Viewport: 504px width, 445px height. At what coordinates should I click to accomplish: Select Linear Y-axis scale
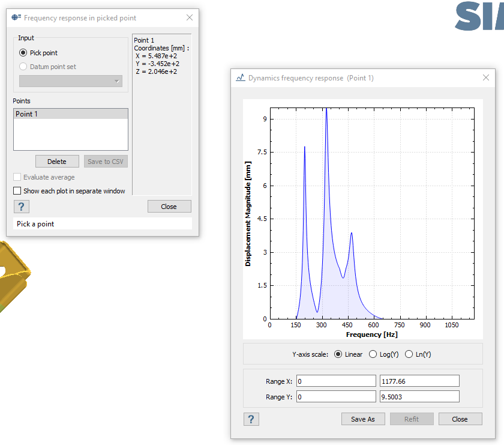tap(338, 354)
